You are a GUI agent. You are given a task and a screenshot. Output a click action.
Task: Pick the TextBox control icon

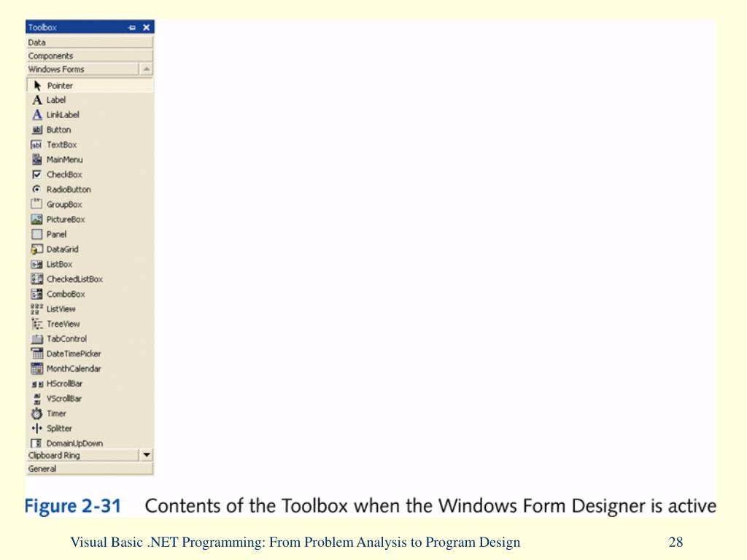click(36, 145)
